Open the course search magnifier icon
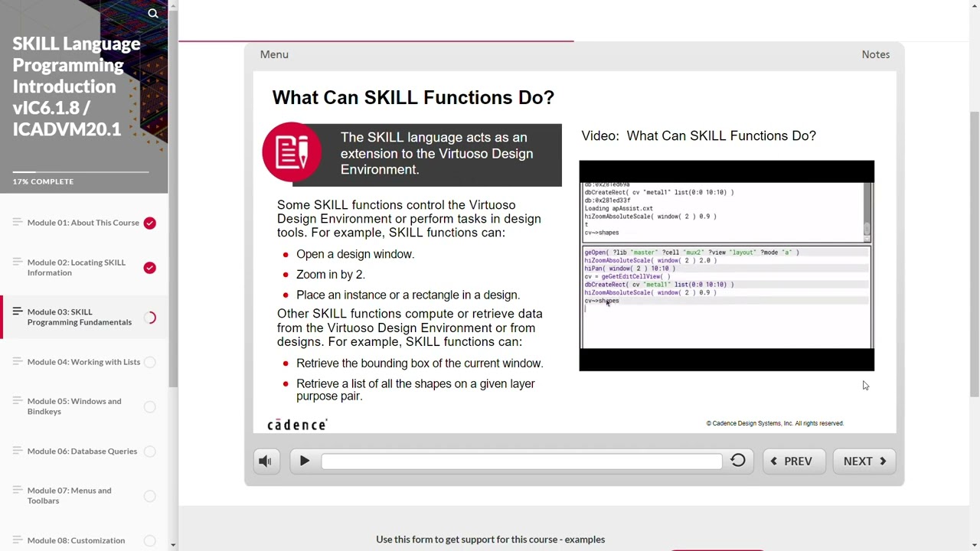The image size is (980, 551). pos(153,13)
